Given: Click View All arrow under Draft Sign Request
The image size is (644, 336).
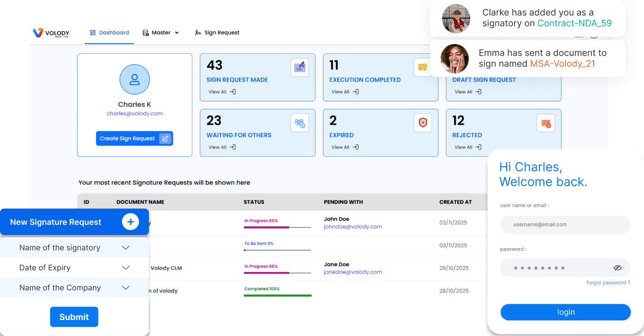Looking at the screenshot, I should [x=479, y=92].
